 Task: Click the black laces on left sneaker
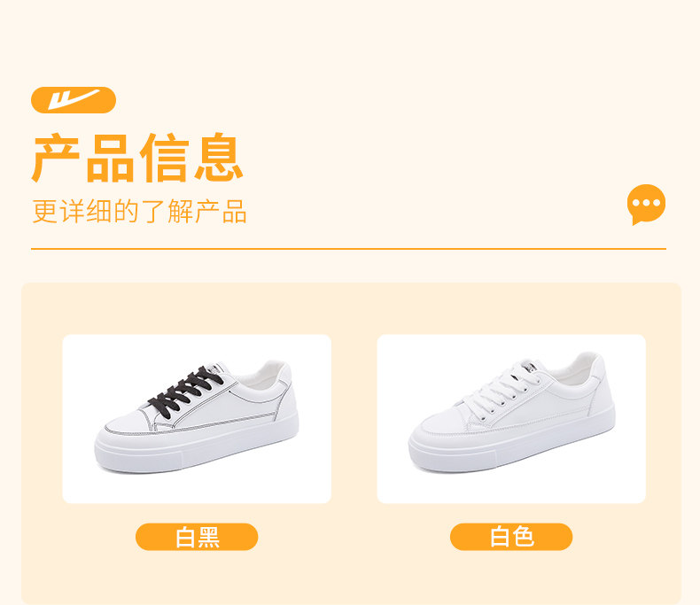[x=185, y=392]
